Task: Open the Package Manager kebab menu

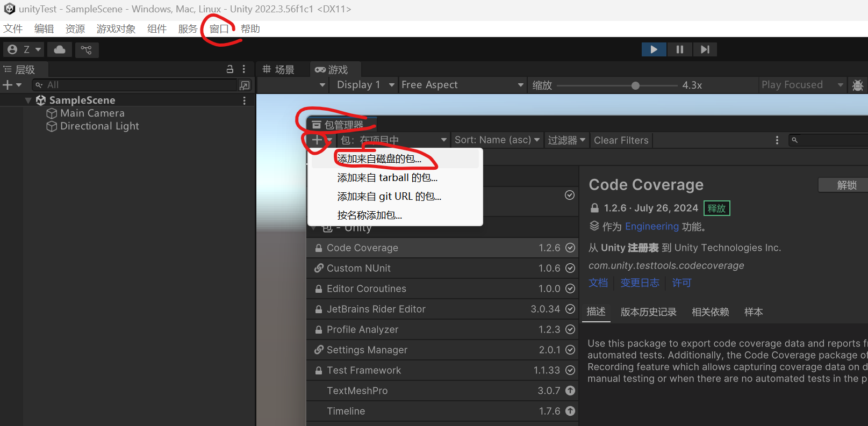Action: (777, 140)
